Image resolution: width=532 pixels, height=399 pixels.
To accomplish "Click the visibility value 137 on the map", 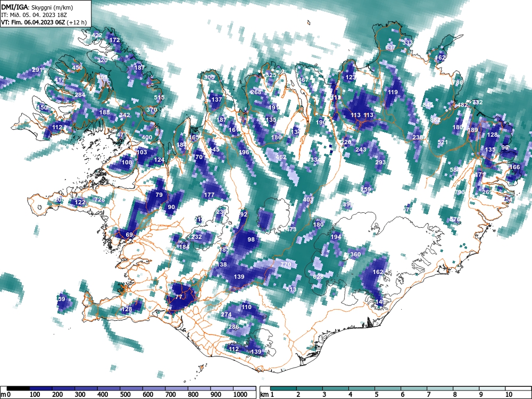I will click(217, 99).
